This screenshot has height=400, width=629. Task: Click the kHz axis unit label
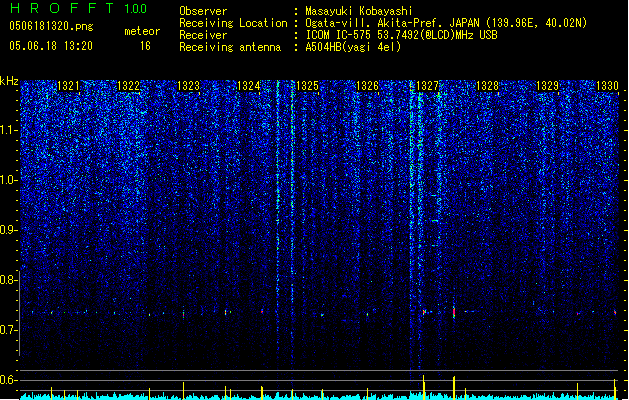click(9, 81)
